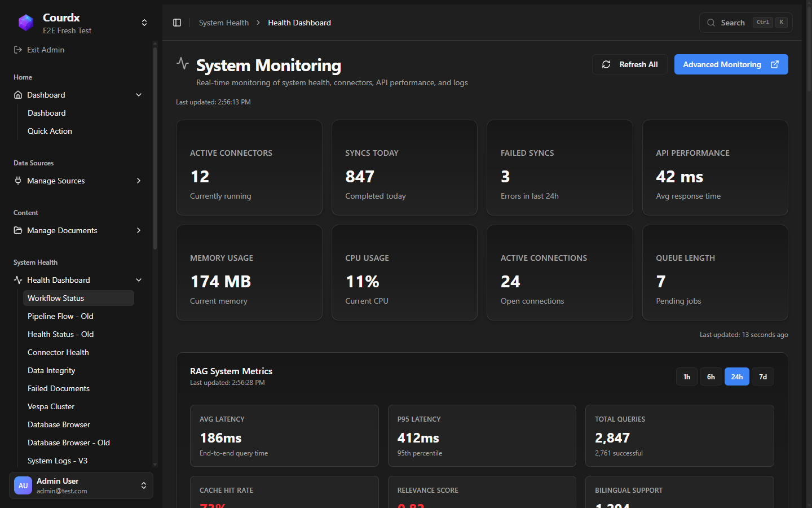Open the Vespa Cluster page
Image resolution: width=812 pixels, height=508 pixels.
pyautogui.click(x=51, y=406)
